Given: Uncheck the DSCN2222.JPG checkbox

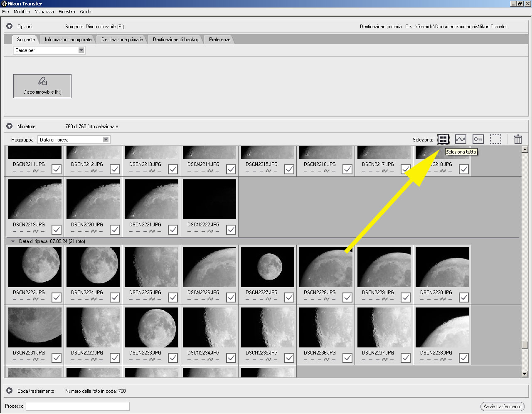Looking at the screenshot, I should (231, 229).
